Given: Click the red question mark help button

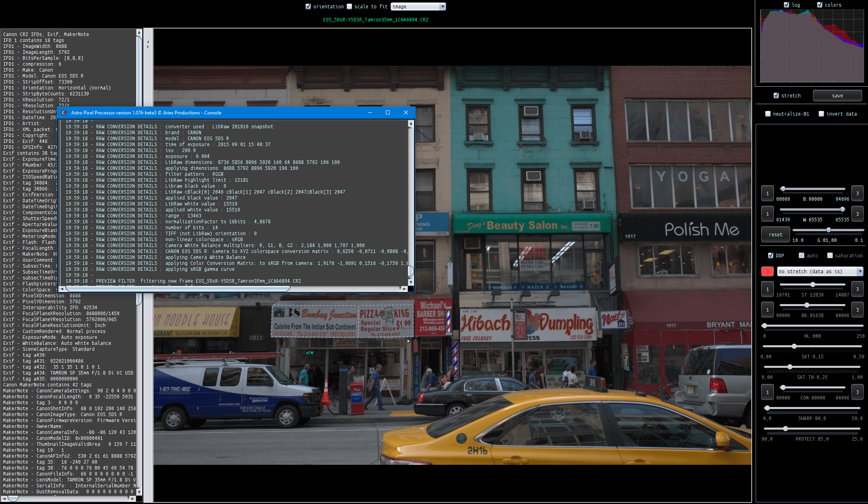Looking at the screenshot, I should click(767, 272).
